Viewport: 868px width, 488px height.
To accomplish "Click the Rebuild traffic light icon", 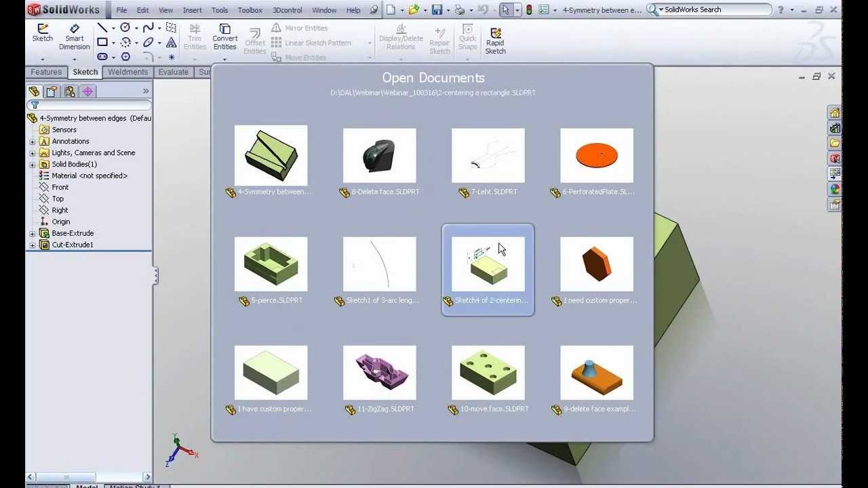I will tap(529, 9).
